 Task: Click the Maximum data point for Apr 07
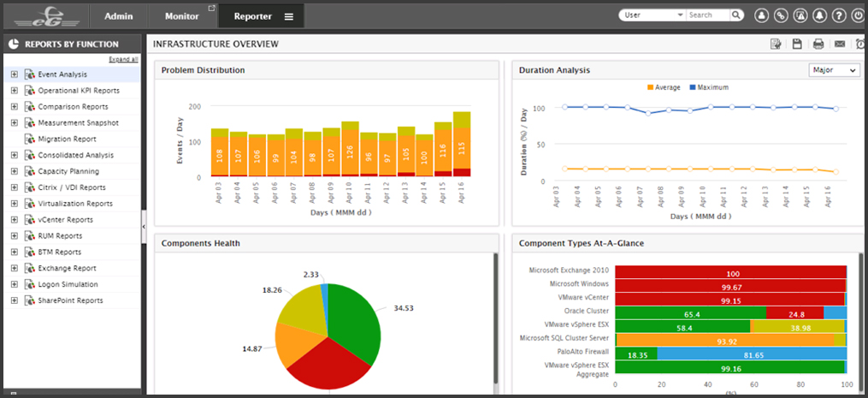[648, 113]
